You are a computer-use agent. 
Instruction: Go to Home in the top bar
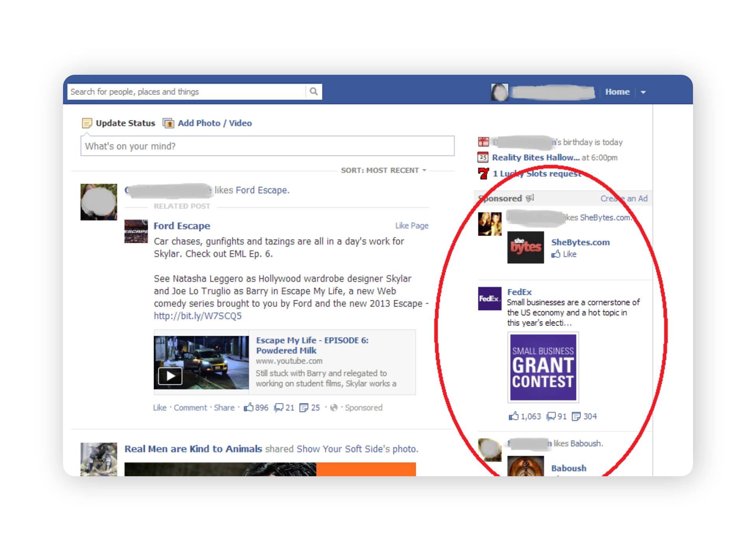pos(617,92)
